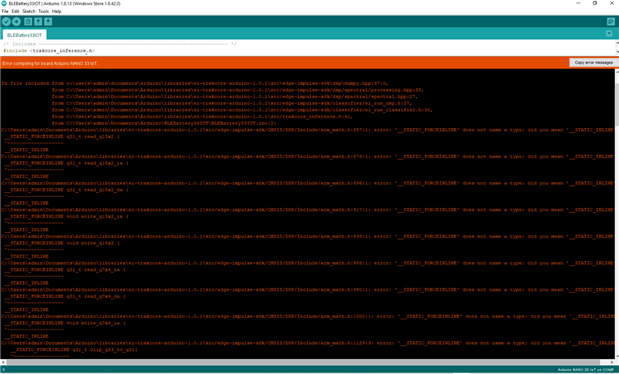Open the Edit menu
This screenshot has width=619, height=374.
15,11
